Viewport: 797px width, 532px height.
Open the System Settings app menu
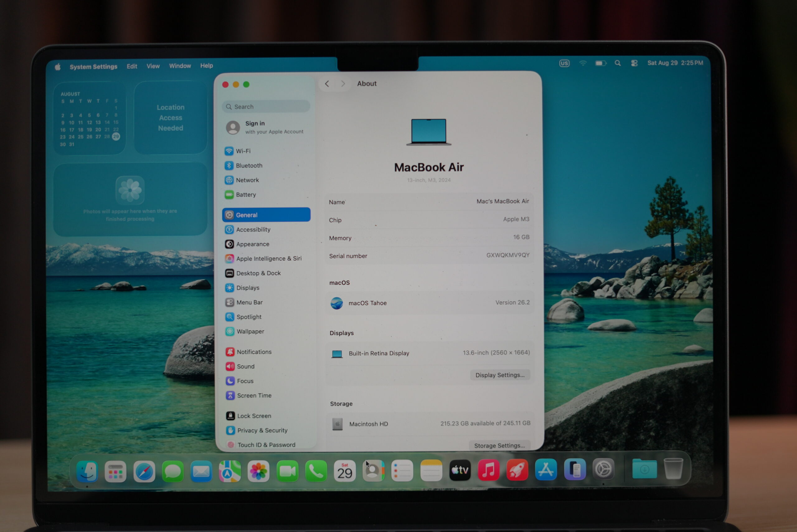coord(93,67)
